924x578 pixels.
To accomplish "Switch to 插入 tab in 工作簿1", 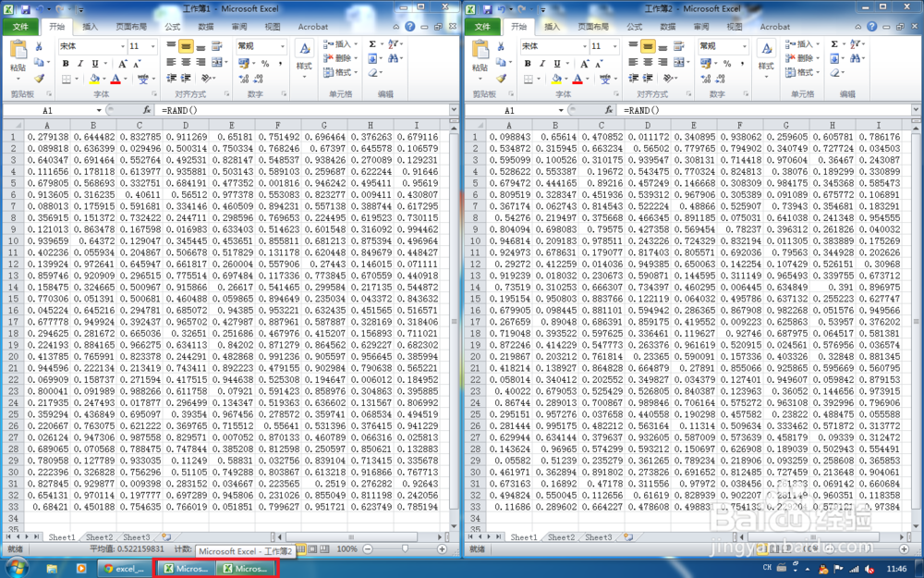I will [x=91, y=27].
